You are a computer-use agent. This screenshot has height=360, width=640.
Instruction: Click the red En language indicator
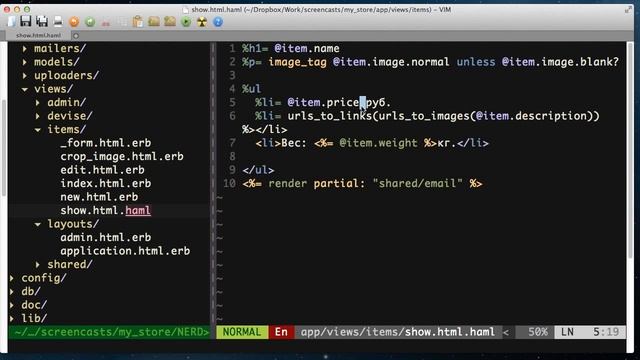(281, 332)
